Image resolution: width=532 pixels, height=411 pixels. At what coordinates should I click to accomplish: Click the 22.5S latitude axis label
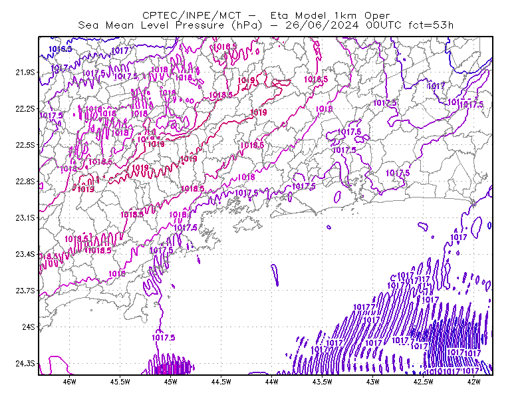(25, 145)
